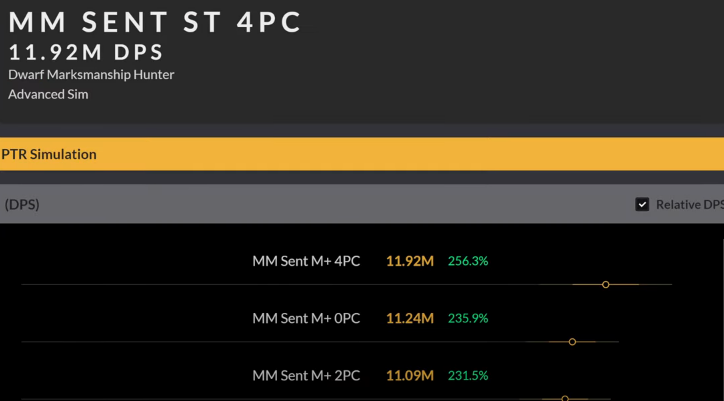
Task: Click the MM Sent M+ 2PC marker
Action: pyautogui.click(x=565, y=398)
